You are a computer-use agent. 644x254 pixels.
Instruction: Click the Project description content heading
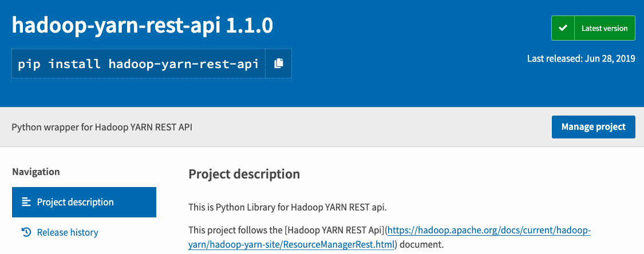coord(244,174)
